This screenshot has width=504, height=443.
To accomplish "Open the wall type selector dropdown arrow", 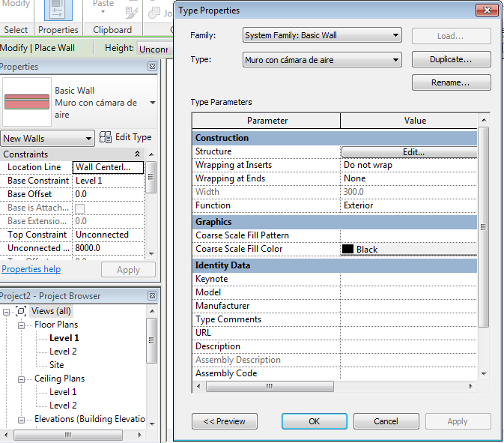I will coord(153,103).
